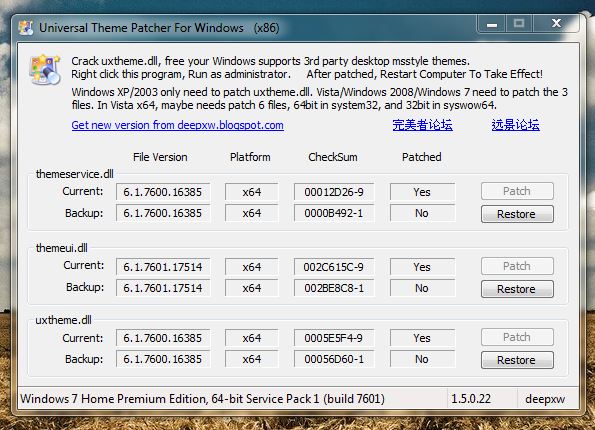Select themeservice.dll current checksum 00012D26-9
This screenshot has height=430, width=595.
(x=334, y=192)
